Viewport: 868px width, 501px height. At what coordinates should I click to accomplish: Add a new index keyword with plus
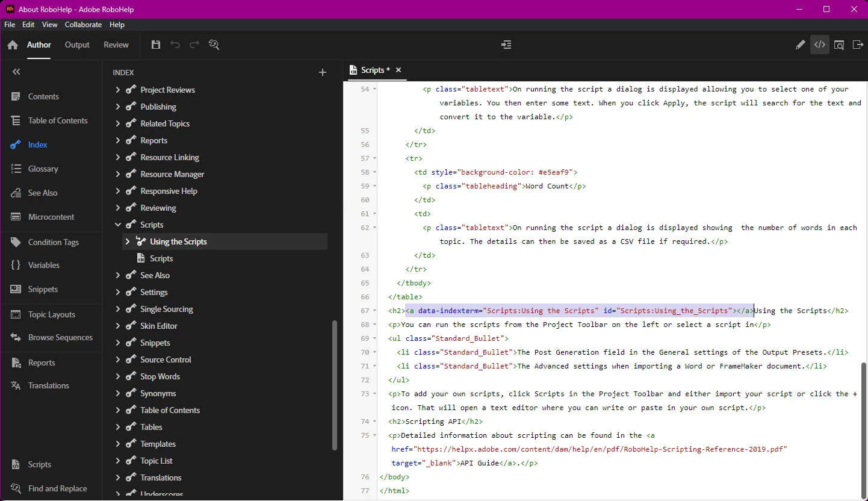pos(322,72)
